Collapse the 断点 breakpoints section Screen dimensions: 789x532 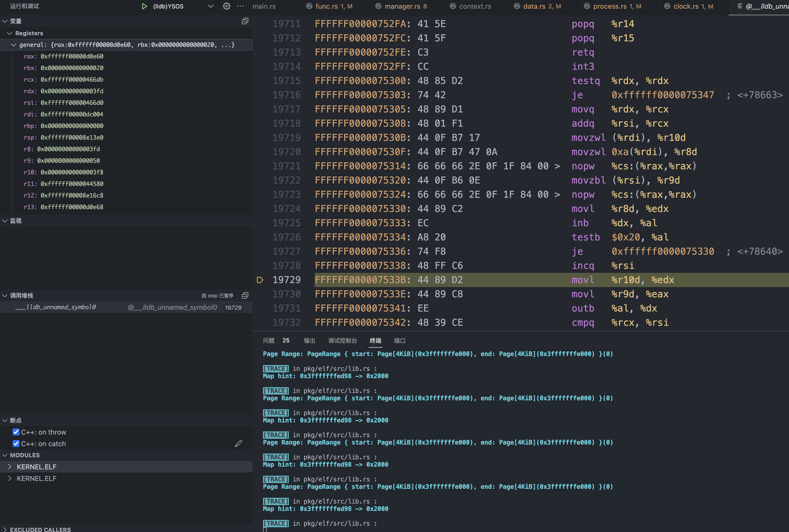(5, 420)
